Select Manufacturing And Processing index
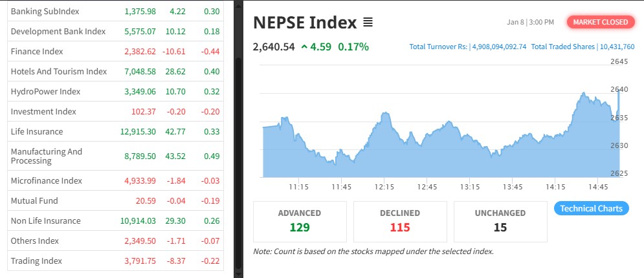 coord(47,156)
